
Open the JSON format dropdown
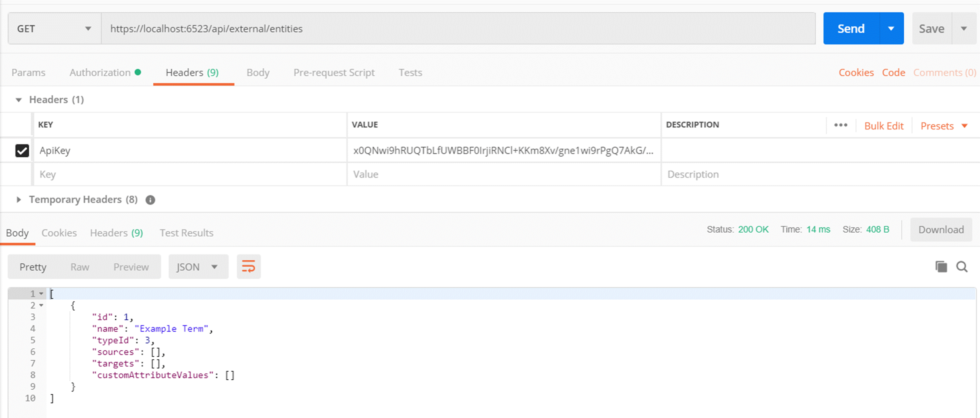198,267
